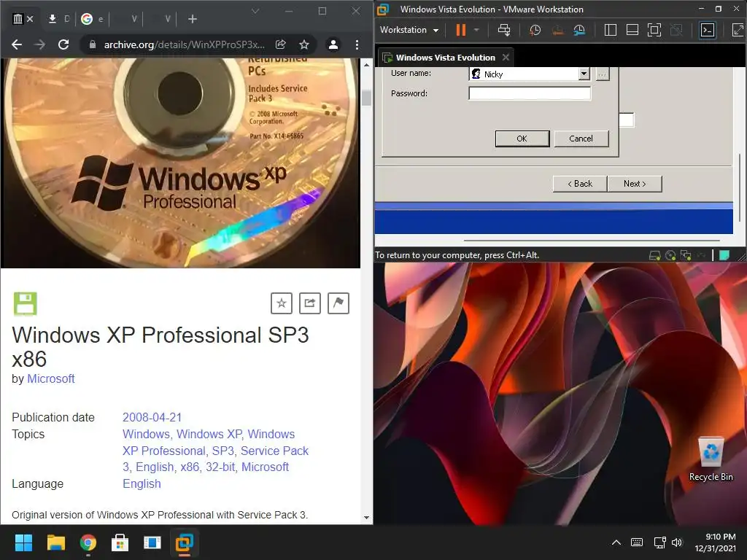Click Send Ctrl+Alt+Del icon in VMware toolbar

pyautogui.click(x=504, y=30)
